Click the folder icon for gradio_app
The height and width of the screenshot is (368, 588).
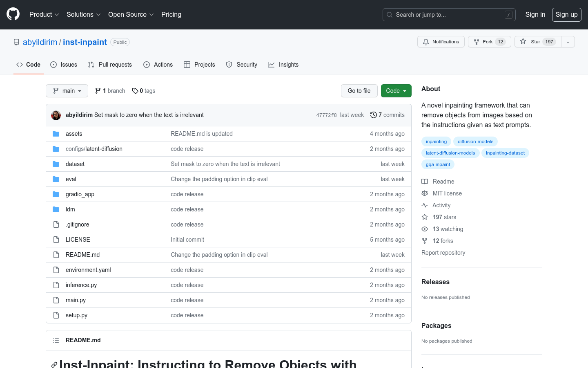[56, 194]
